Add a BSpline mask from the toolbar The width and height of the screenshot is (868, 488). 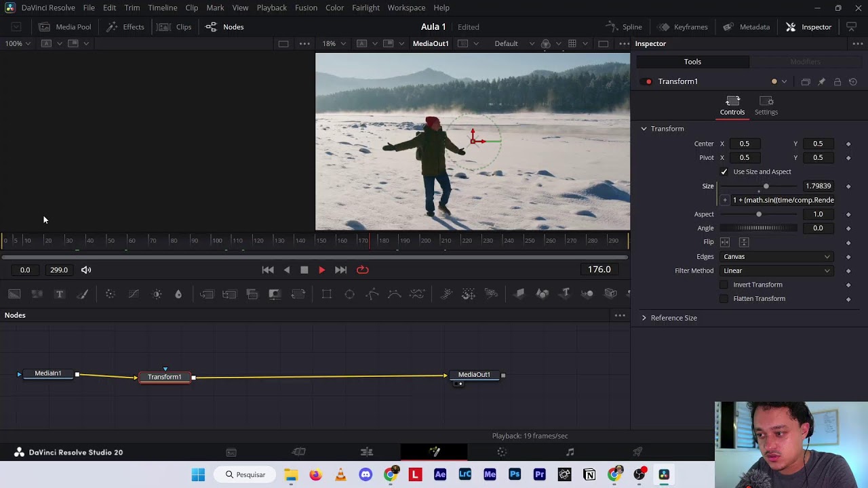395,293
